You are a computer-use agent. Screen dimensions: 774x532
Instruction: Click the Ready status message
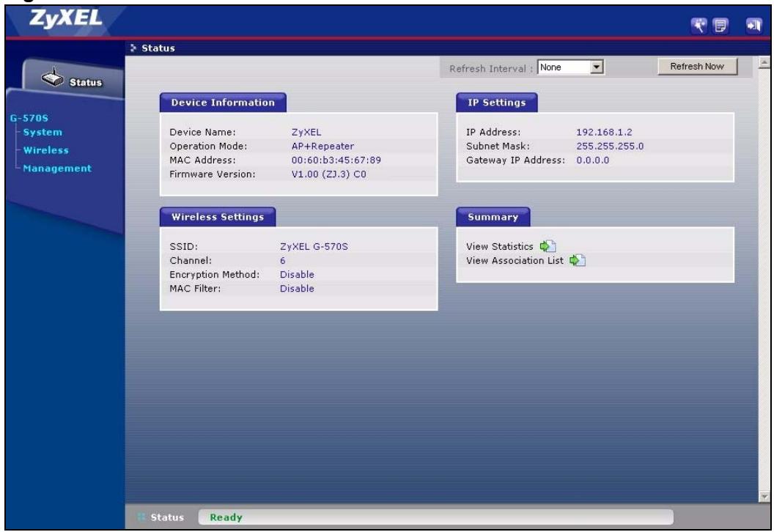(x=226, y=517)
